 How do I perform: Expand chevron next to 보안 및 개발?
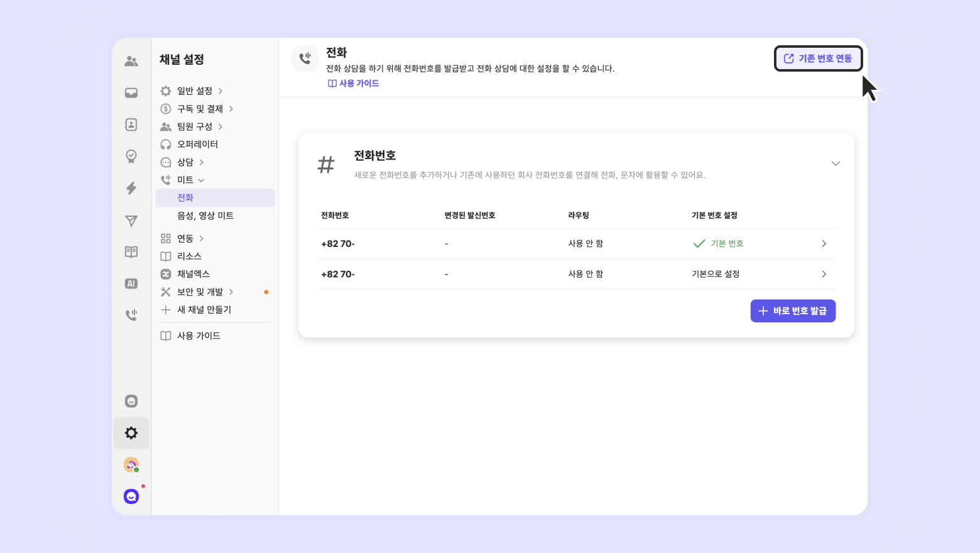click(231, 292)
